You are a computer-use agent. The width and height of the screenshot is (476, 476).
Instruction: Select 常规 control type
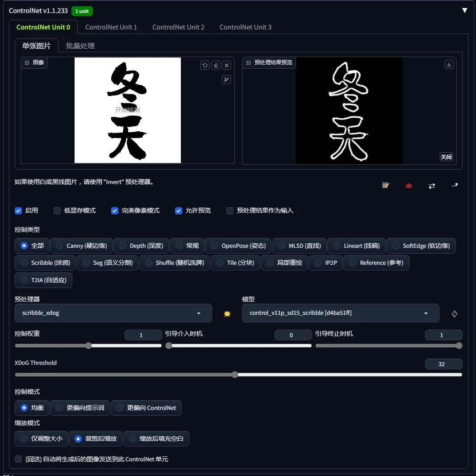click(x=187, y=246)
